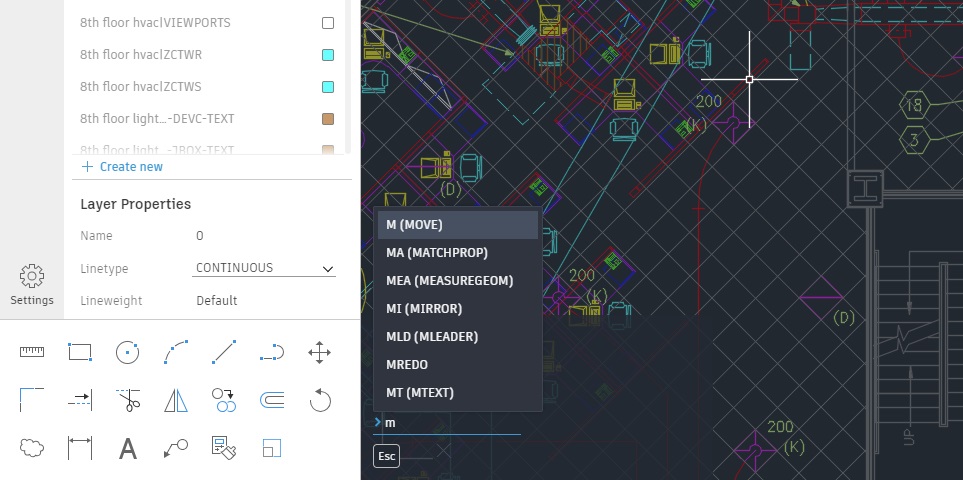The height and width of the screenshot is (480, 963).
Task: Select the Text tool letter A
Action: coord(128,448)
